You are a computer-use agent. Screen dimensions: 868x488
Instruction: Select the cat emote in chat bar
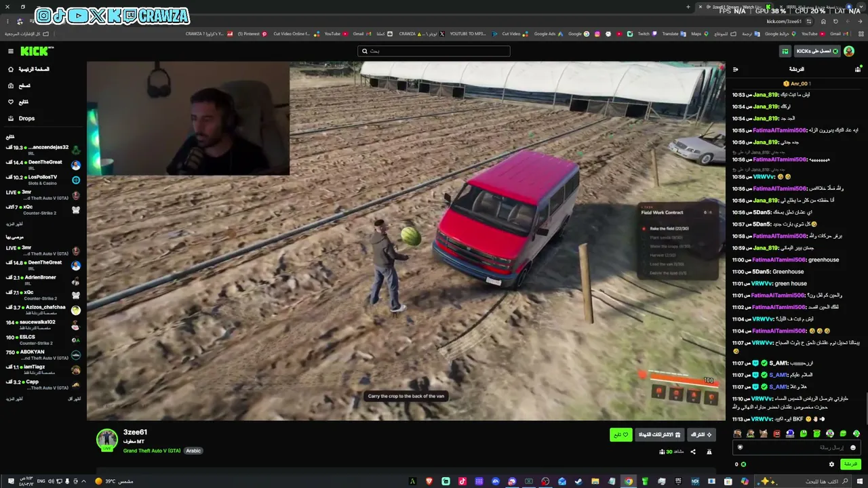coord(764,434)
